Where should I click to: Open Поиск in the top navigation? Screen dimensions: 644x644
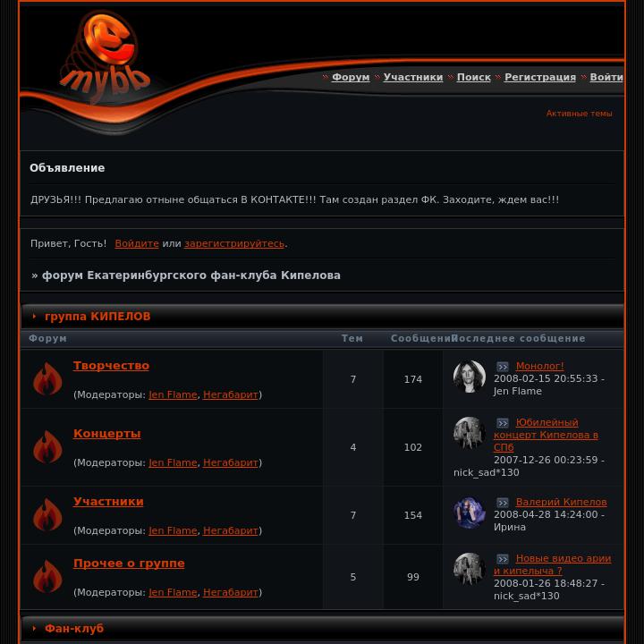tap(473, 77)
